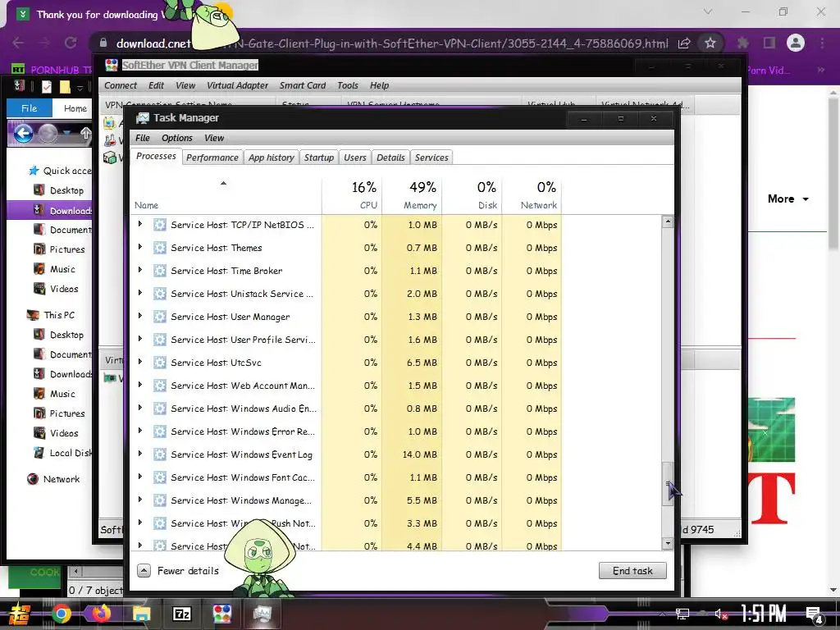Open Task Manager File menu
The image size is (840, 630).
click(x=143, y=138)
